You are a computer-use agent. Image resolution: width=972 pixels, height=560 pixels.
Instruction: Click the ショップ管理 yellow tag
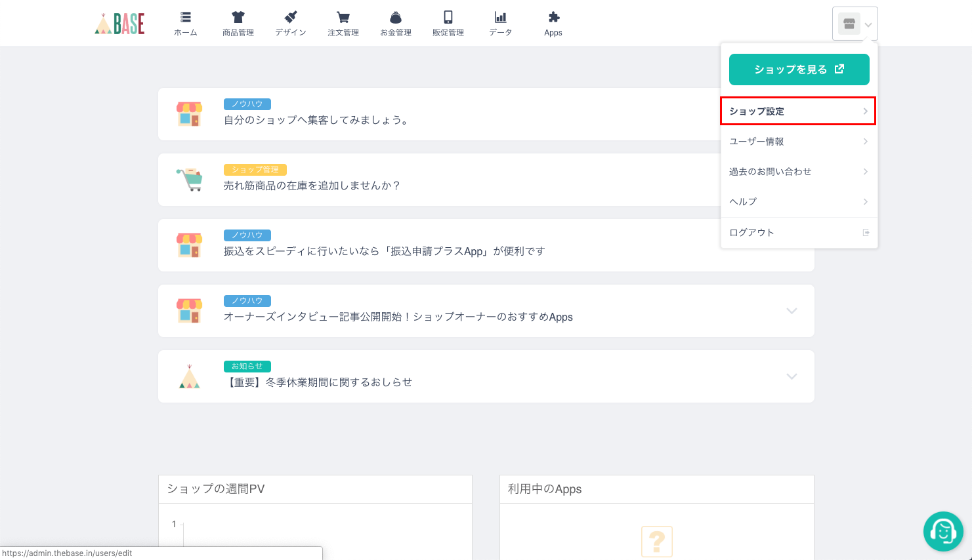[x=255, y=170]
